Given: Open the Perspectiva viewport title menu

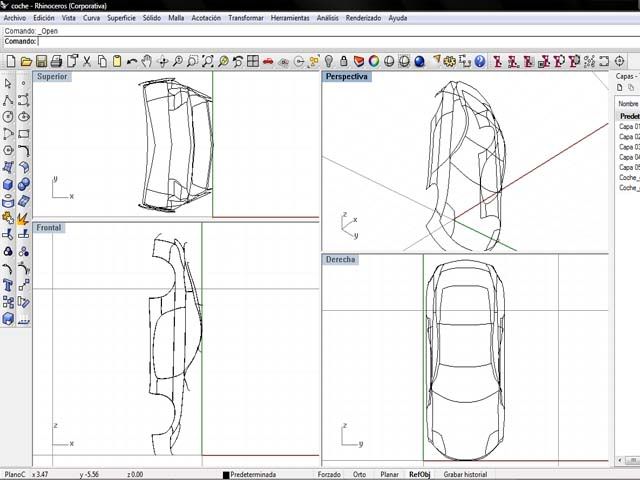Looking at the screenshot, I should (x=347, y=77).
